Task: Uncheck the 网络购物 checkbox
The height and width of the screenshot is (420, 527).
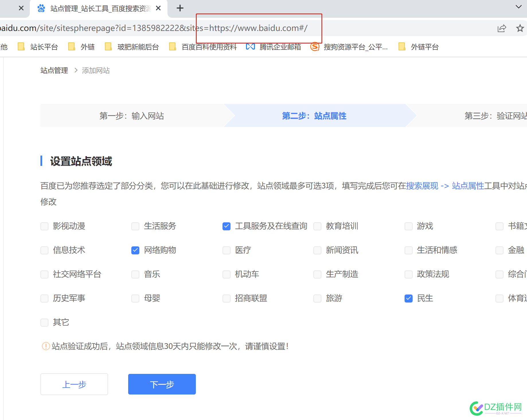Action: [135, 250]
